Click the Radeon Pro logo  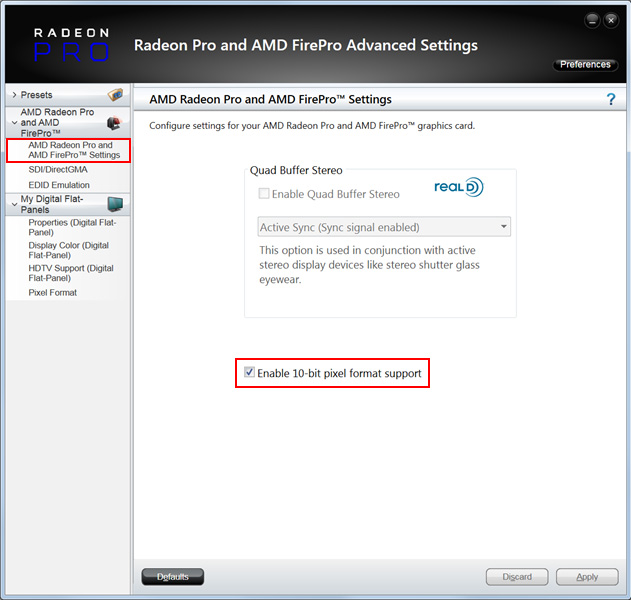pos(71,44)
